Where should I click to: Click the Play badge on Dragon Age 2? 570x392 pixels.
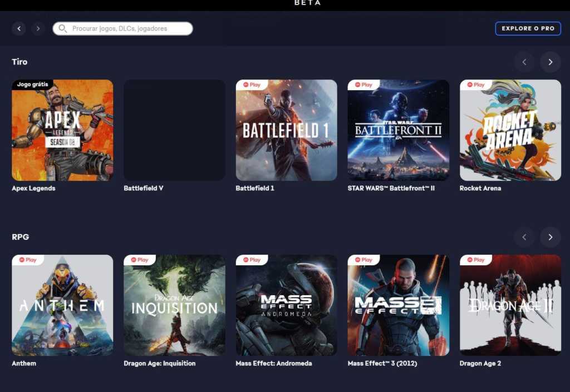pyautogui.click(x=475, y=260)
